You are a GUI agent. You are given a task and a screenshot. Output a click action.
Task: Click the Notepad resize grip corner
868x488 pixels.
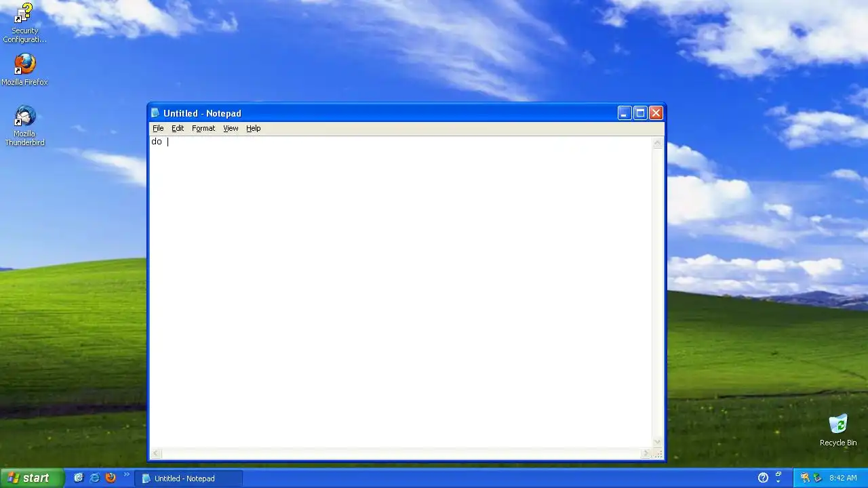[658, 453]
